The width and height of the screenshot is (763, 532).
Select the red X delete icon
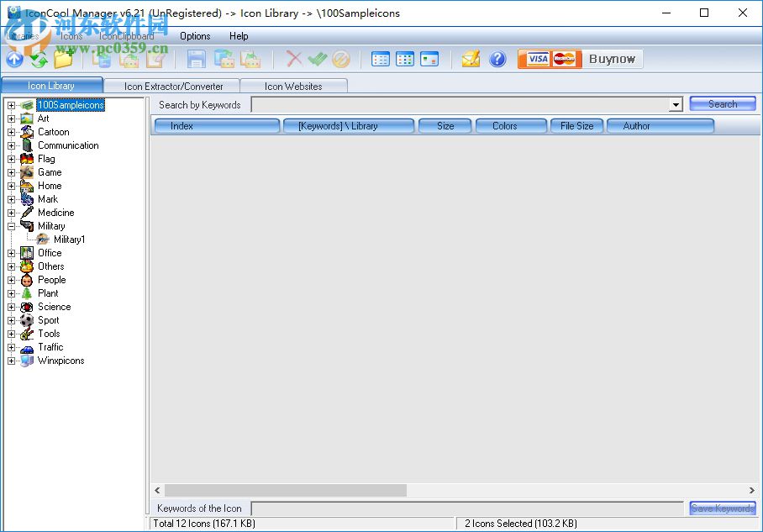click(293, 59)
